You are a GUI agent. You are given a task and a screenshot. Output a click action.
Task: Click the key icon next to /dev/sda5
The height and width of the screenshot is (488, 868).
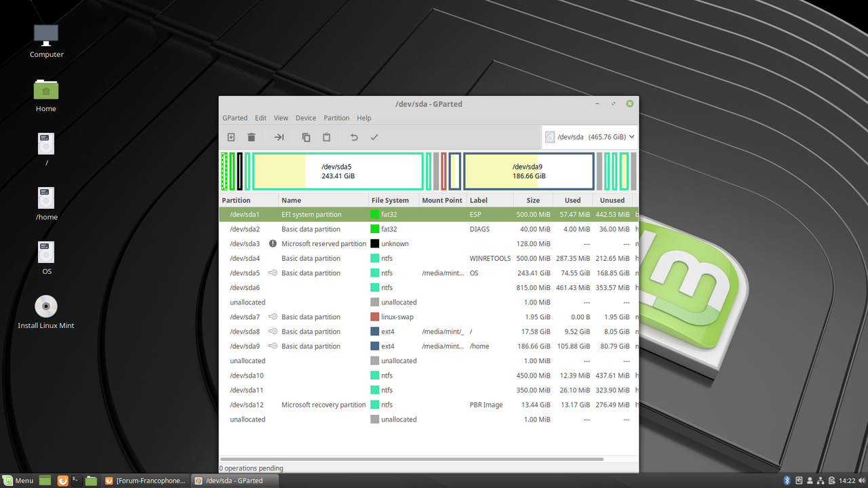pos(272,272)
